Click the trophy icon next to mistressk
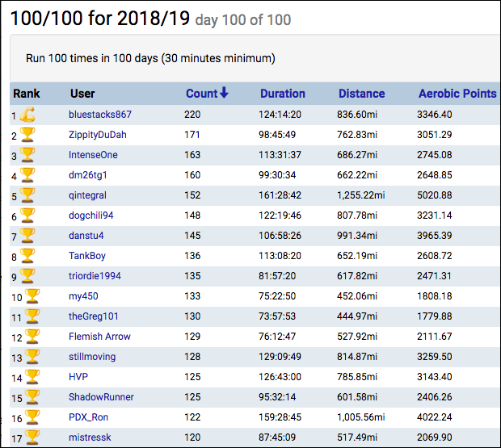The height and width of the screenshot is (448, 501). click(32, 437)
